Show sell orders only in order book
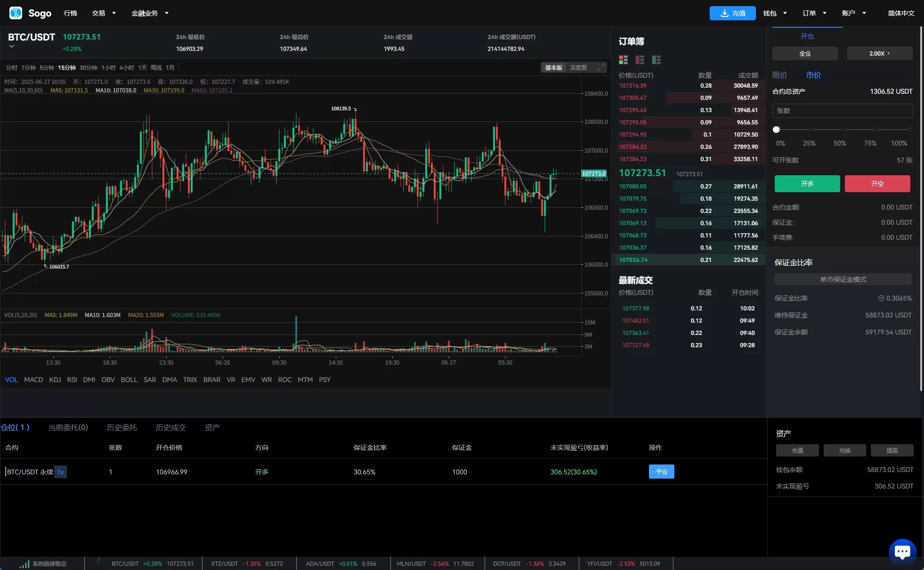The height and width of the screenshot is (570, 924). [640, 60]
